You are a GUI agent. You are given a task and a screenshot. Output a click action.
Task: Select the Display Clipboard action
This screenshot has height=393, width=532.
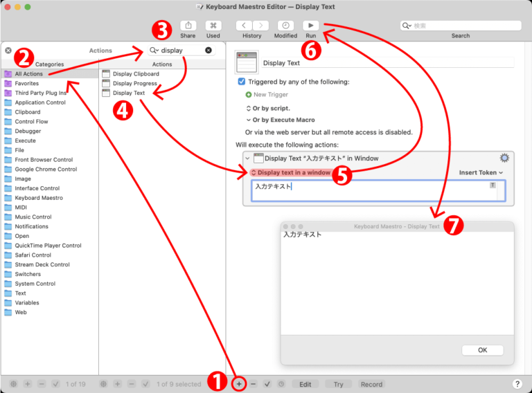(135, 73)
